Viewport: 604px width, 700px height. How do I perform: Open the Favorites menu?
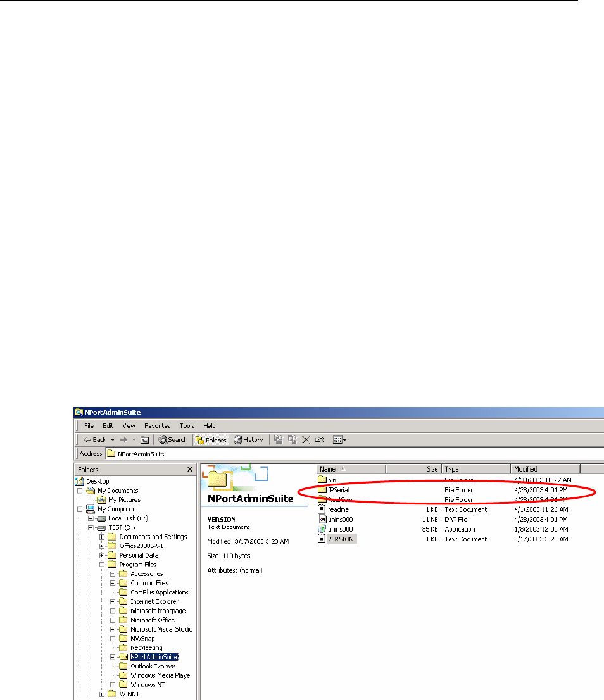(x=157, y=425)
